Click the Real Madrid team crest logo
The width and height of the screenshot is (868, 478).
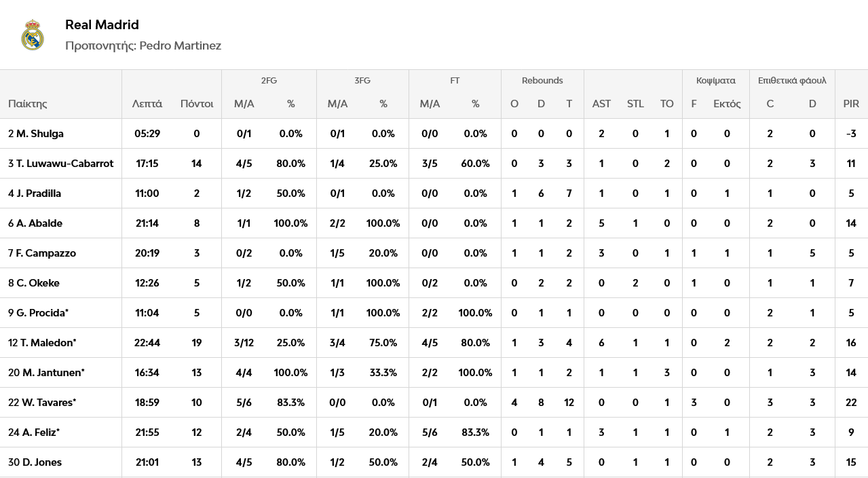[x=33, y=35]
